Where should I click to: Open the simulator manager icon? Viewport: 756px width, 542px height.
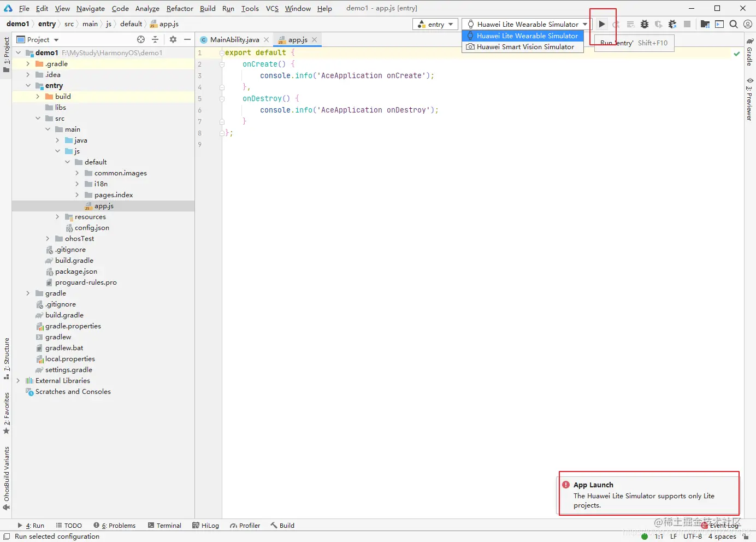[719, 24]
